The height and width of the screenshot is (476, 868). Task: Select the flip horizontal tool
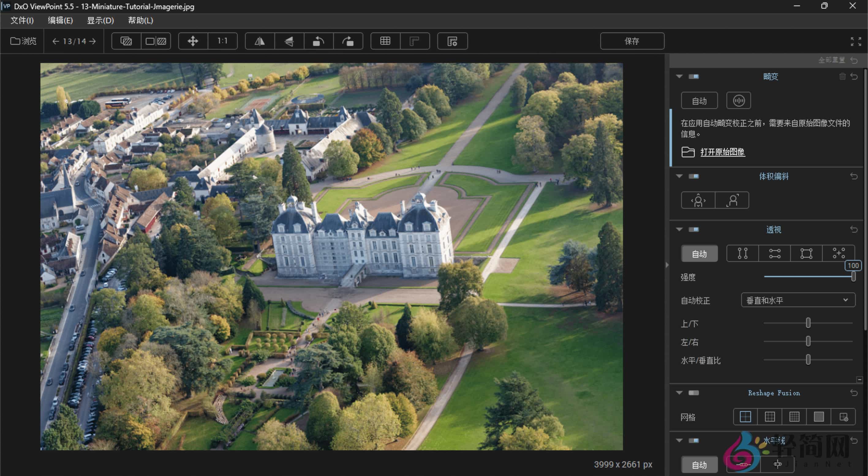click(x=260, y=41)
